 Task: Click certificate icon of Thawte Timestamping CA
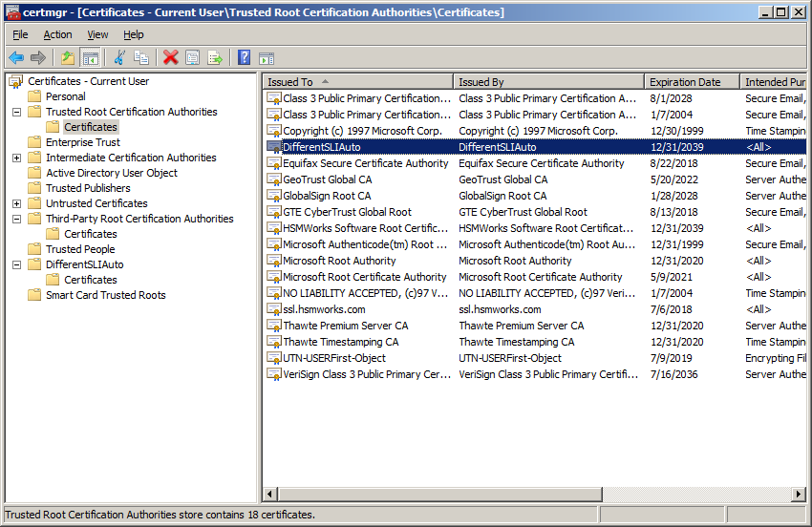274,342
